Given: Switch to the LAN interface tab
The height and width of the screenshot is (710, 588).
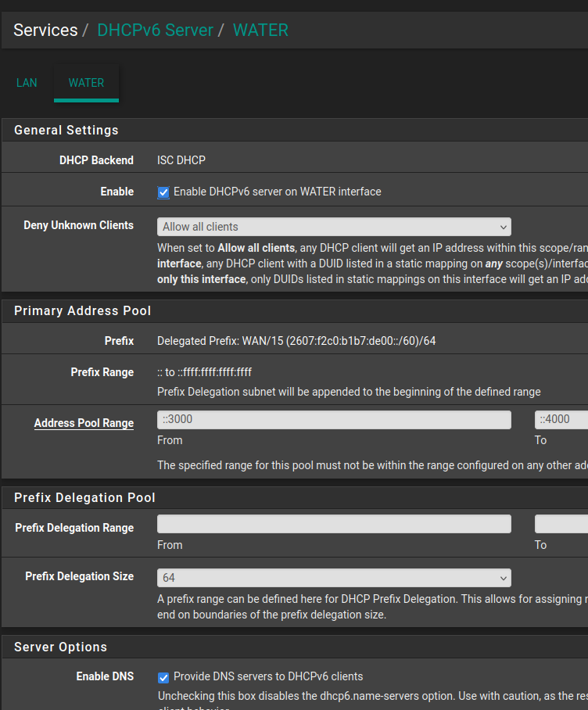Looking at the screenshot, I should point(27,83).
